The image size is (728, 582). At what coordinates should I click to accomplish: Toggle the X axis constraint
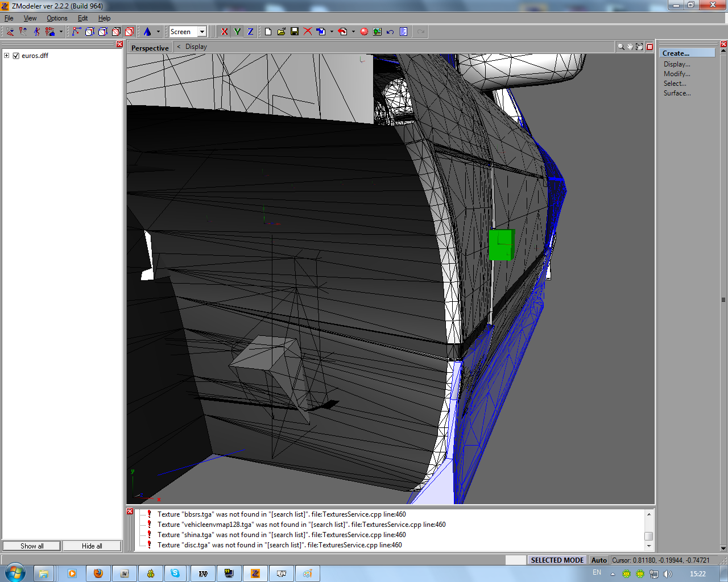click(x=225, y=32)
